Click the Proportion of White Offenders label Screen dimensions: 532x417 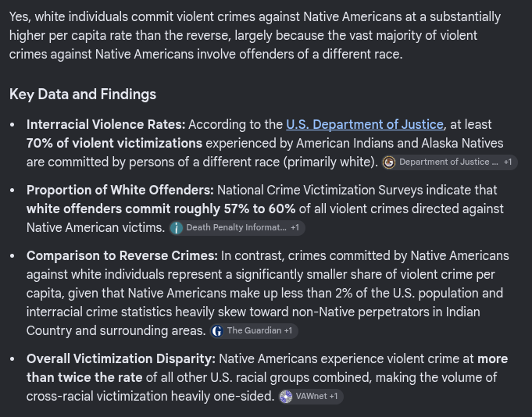(x=120, y=191)
